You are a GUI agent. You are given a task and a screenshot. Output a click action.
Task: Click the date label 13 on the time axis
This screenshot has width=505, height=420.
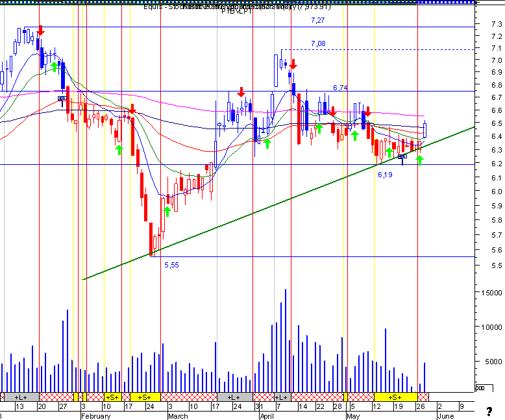20,406
